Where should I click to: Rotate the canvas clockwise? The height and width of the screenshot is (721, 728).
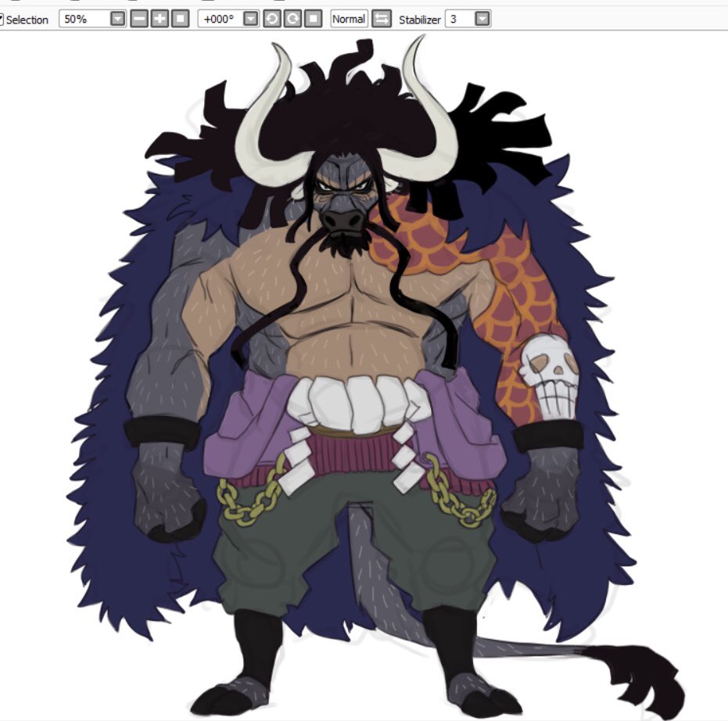point(292,19)
